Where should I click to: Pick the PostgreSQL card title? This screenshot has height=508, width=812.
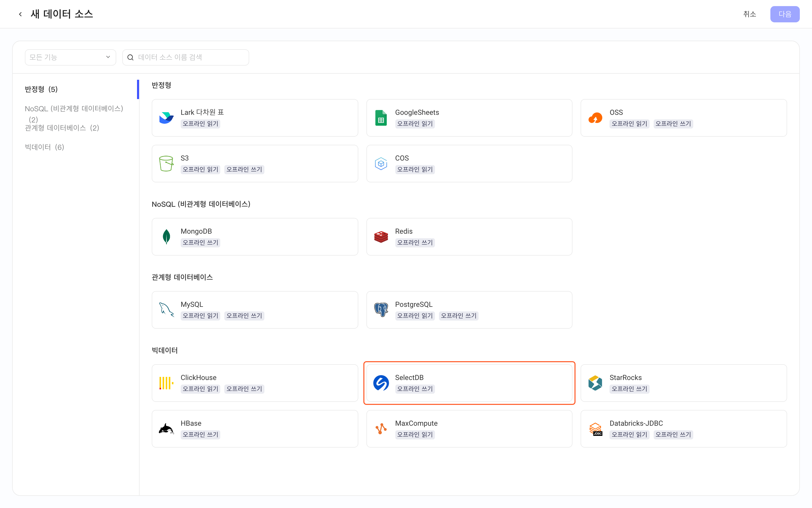[414, 304]
